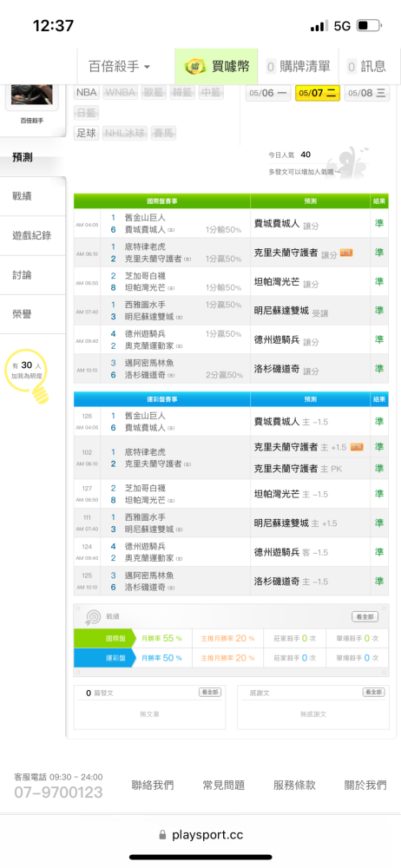Tap the lock icon beside playsport.cc
This screenshot has height=868, width=401.
click(x=162, y=835)
